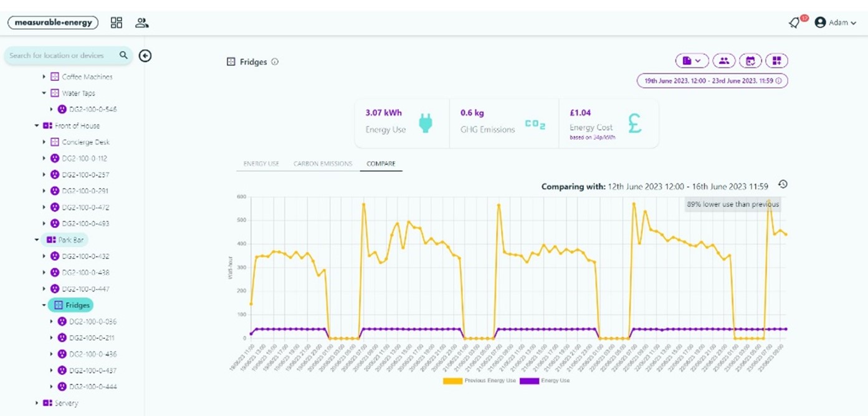
Task: Select Servery location in tree
Action: click(x=66, y=403)
